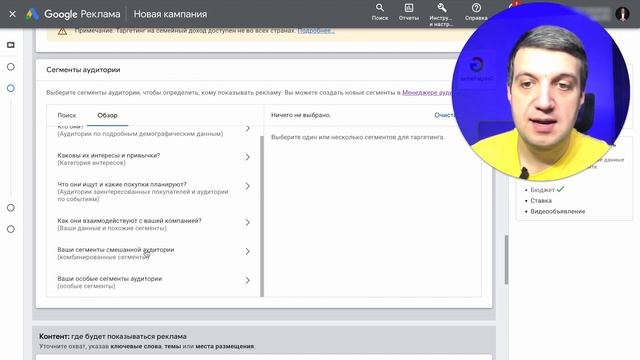Expand 'Ваши сегменты смешанной аудитории' arrow

tap(247, 251)
